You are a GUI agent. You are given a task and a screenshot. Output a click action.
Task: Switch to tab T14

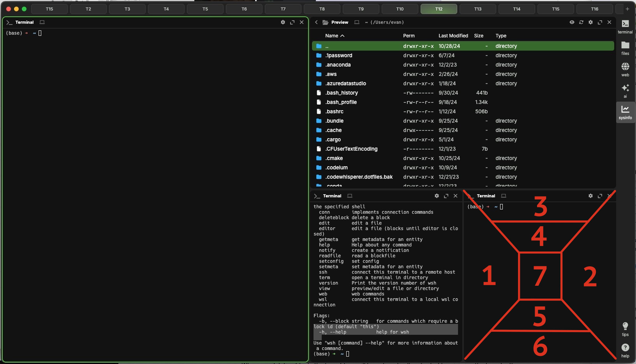517,9
